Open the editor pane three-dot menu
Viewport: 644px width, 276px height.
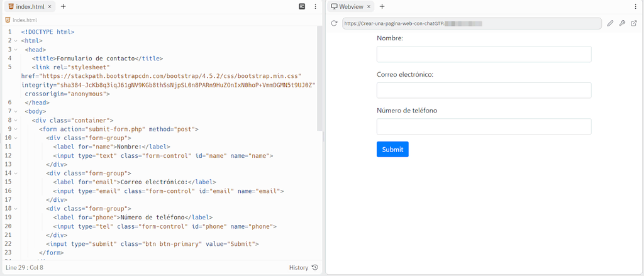[315, 6]
